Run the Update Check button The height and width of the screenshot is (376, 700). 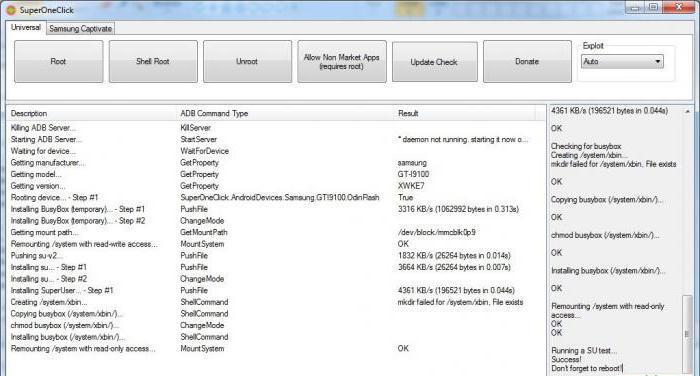pos(434,62)
